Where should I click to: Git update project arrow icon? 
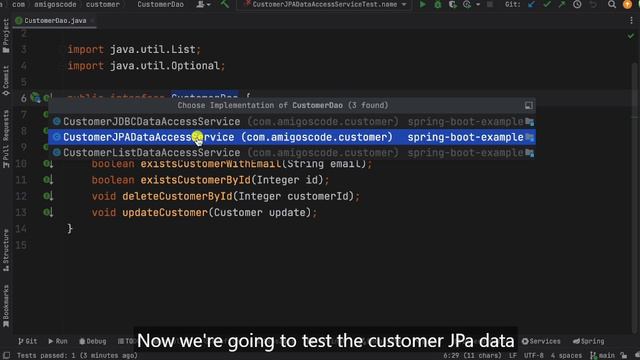point(531,4)
